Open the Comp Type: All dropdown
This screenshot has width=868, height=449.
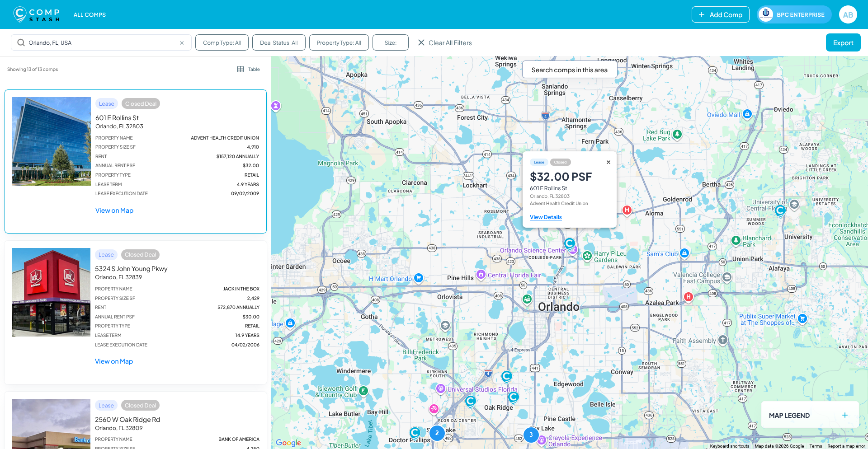coord(222,42)
